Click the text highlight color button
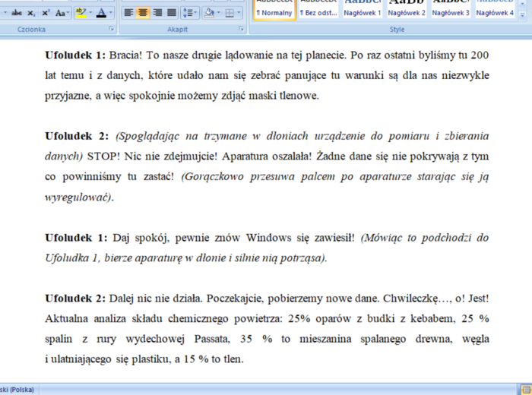Viewport: 532px width, 395px height. (x=81, y=13)
